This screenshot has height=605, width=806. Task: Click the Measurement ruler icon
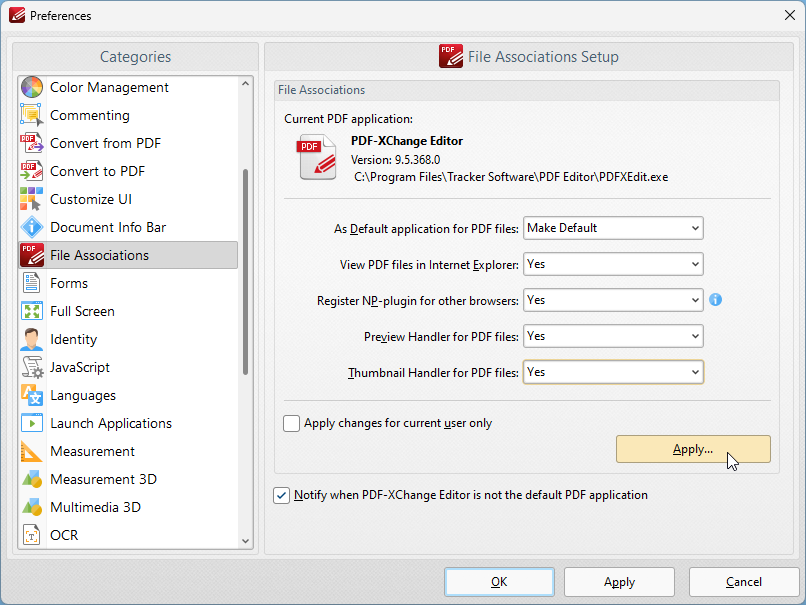tap(32, 451)
